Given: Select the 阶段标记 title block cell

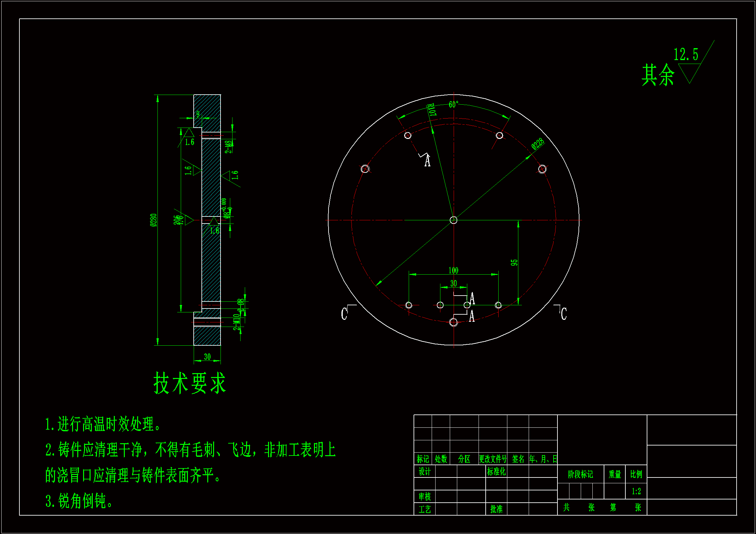Looking at the screenshot, I should click(580, 474).
